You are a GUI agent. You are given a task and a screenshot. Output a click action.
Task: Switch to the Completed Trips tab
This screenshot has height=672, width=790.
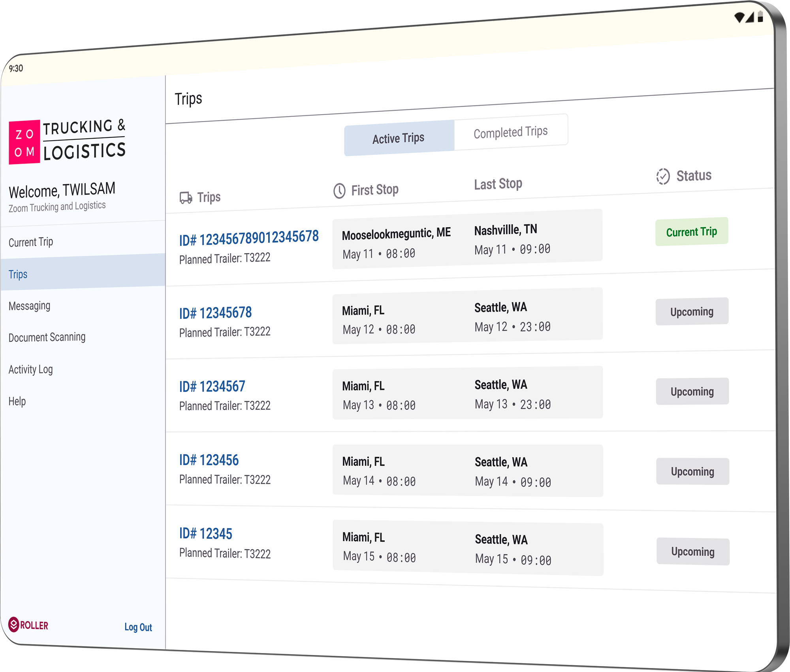point(510,132)
